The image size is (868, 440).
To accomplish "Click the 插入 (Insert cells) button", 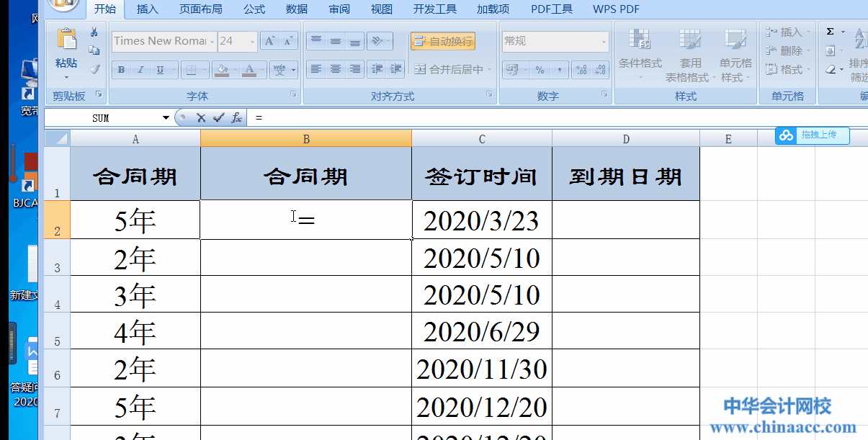I will pos(787,32).
